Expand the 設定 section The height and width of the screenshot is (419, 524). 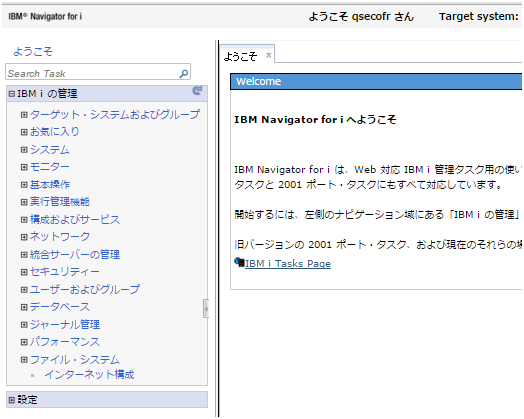tap(12, 400)
